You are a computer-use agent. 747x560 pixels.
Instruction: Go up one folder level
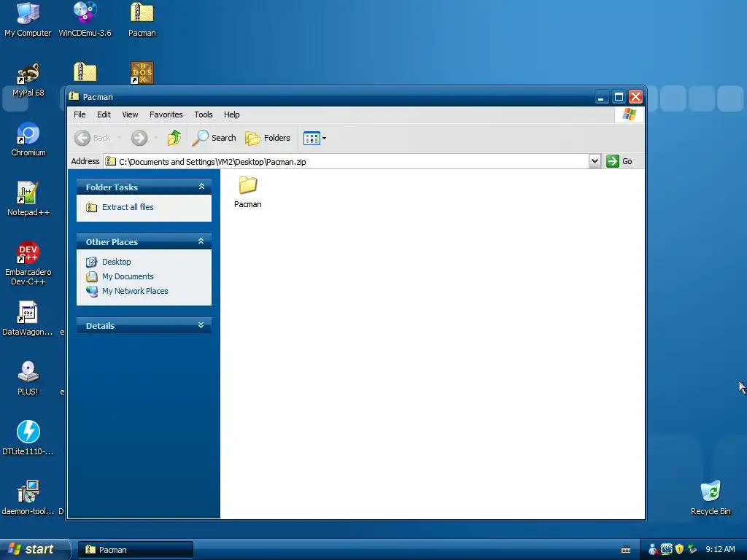click(174, 138)
